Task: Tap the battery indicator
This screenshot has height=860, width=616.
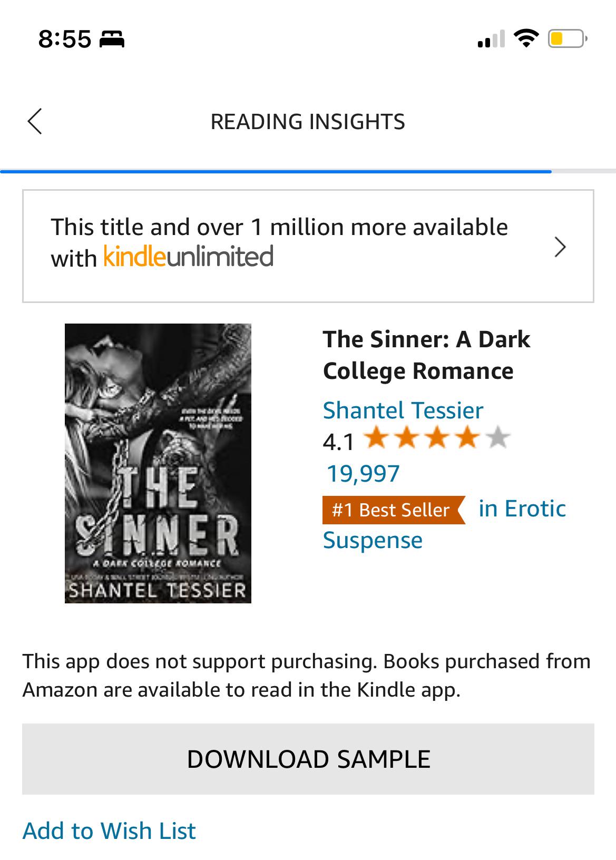Action: click(x=564, y=38)
